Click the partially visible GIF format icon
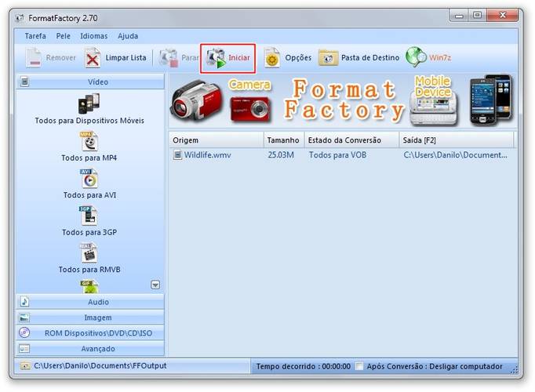Screen dimensions: 535x392 (89, 287)
